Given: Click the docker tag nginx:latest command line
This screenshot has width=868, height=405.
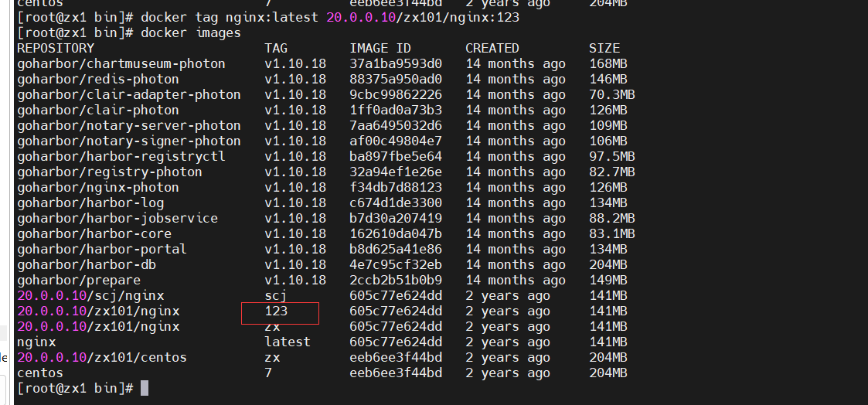Looking at the screenshot, I should [268, 18].
